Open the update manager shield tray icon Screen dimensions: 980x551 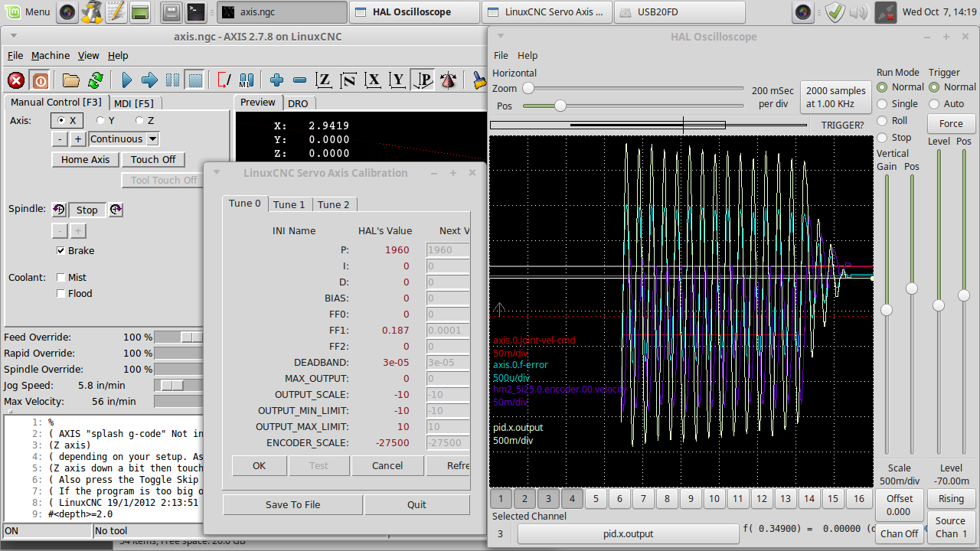click(x=835, y=11)
